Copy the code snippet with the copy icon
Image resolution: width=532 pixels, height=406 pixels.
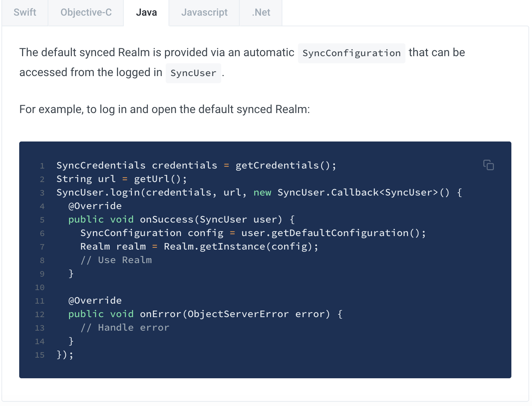(488, 165)
